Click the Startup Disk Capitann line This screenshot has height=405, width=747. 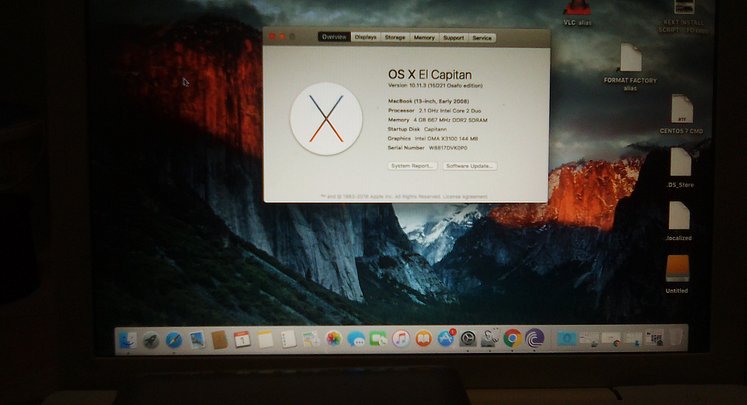click(417, 129)
